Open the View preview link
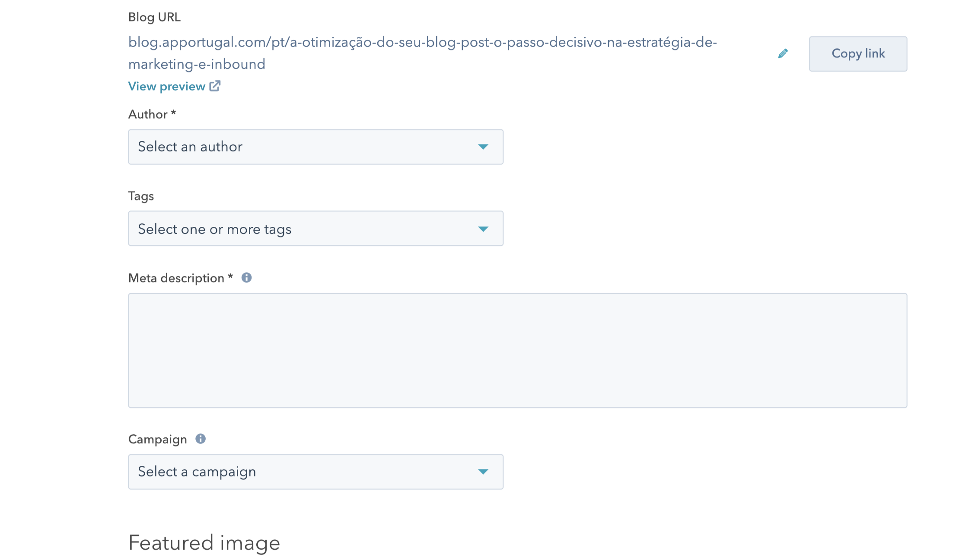Image resolution: width=959 pixels, height=560 pixels. (x=167, y=86)
